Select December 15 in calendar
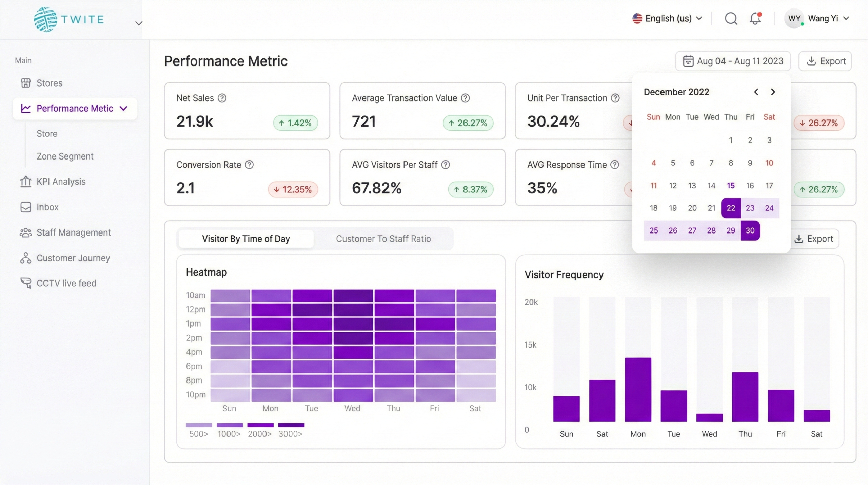 pyautogui.click(x=731, y=185)
